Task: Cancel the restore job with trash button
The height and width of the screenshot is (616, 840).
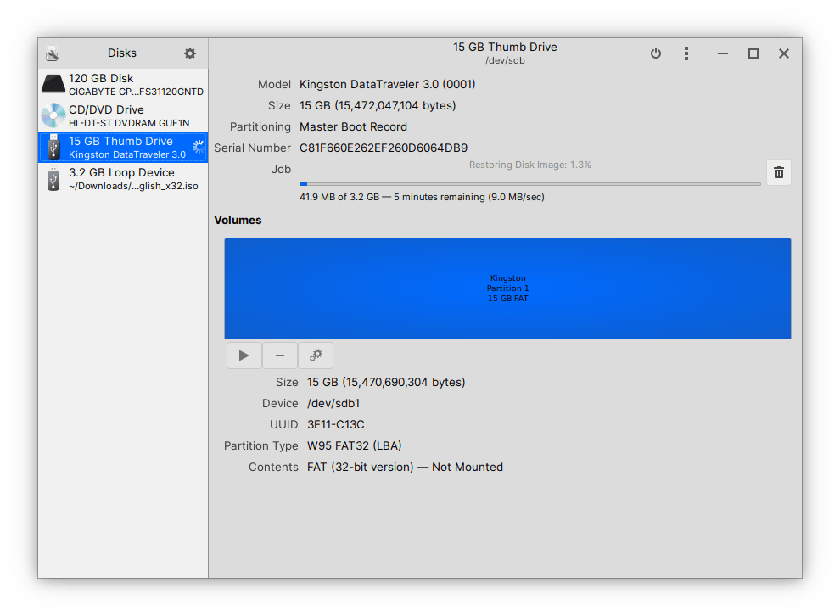Action: (x=779, y=172)
